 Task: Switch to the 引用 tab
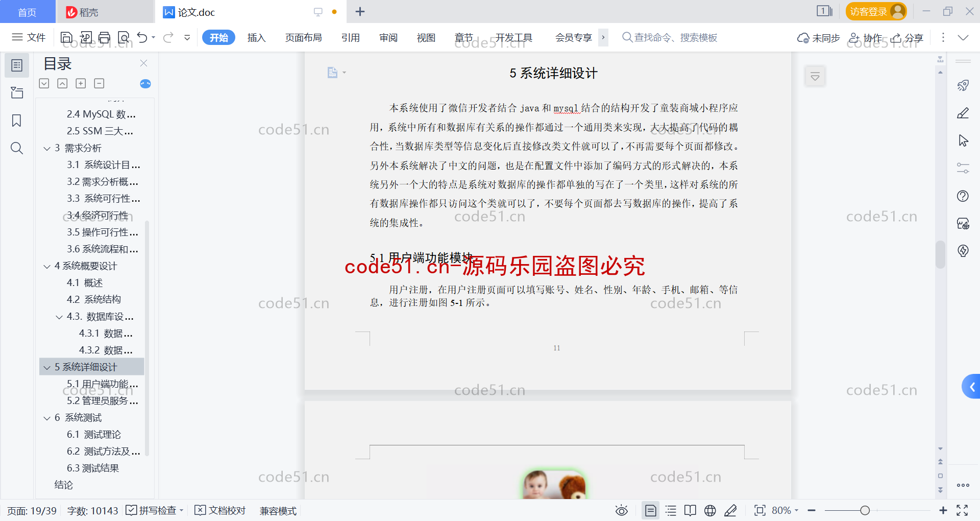(x=351, y=37)
